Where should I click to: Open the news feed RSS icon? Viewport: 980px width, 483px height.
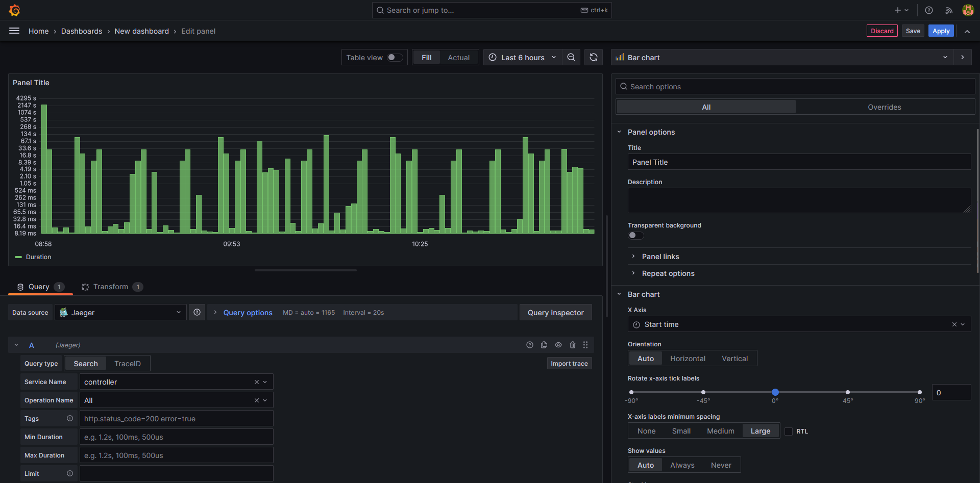[949, 10]
